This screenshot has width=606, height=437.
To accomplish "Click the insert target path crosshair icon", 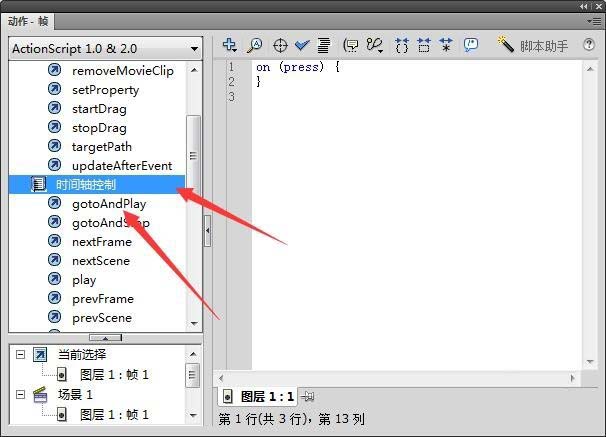I will [280, 46].
